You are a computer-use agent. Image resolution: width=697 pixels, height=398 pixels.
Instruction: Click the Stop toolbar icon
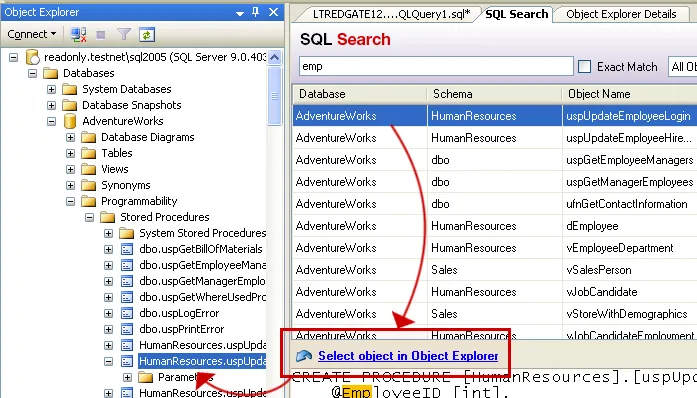coord(101,35)
